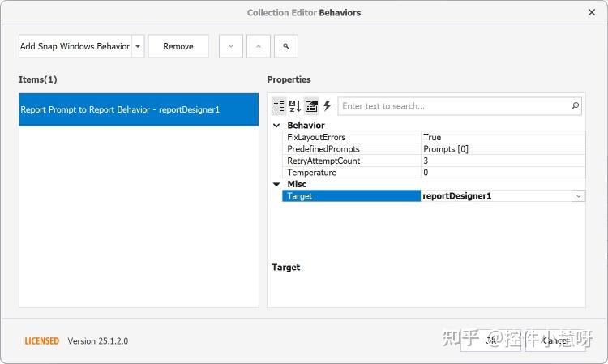
Task: Open the Target value dropdown
Action: pyautogui.click(x=578, y=196)
